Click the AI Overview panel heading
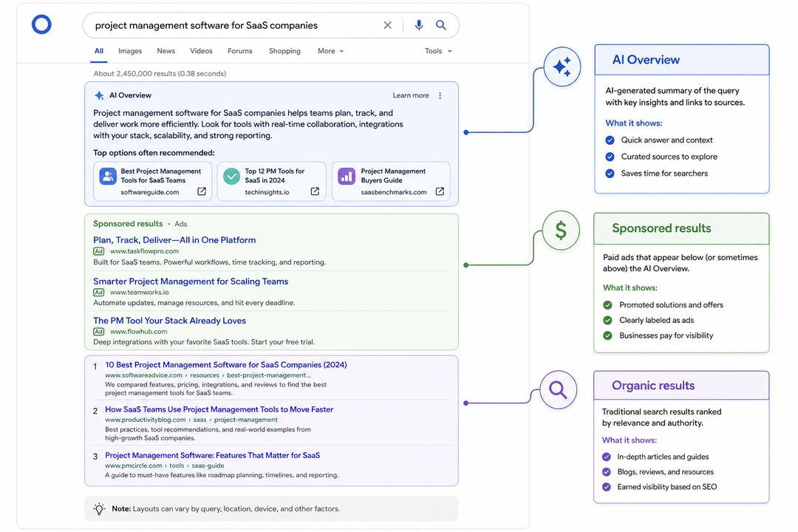Image resolution: width=798 pixels, height=532 pixels. tap(646, 60)
